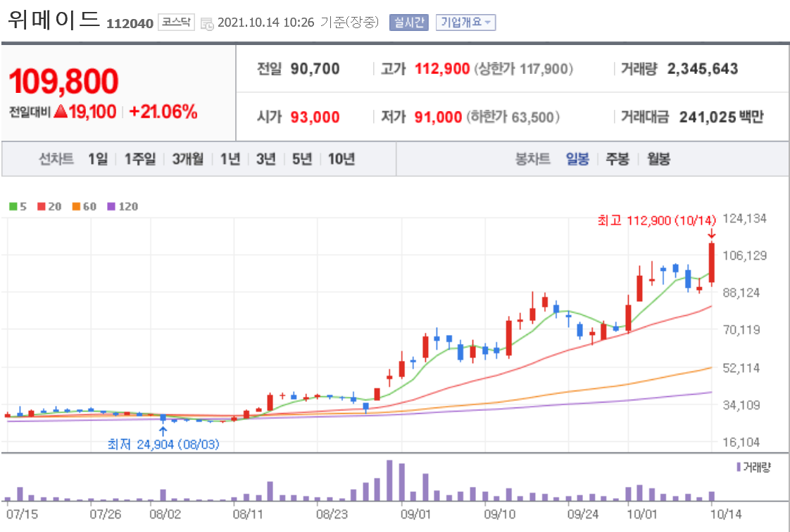Screen dimensions: 790x532
Task: Click the 시가 value 93,000
Action: (x=315, y=118)
